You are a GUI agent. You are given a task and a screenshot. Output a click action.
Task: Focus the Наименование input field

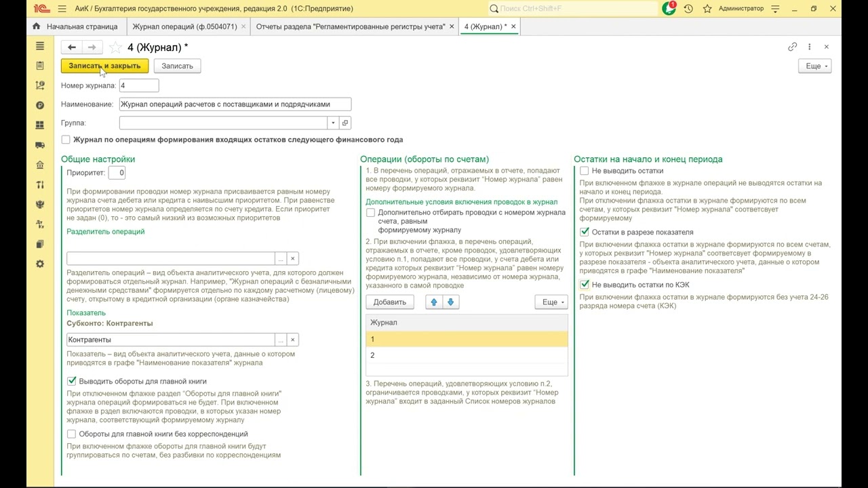235,104
